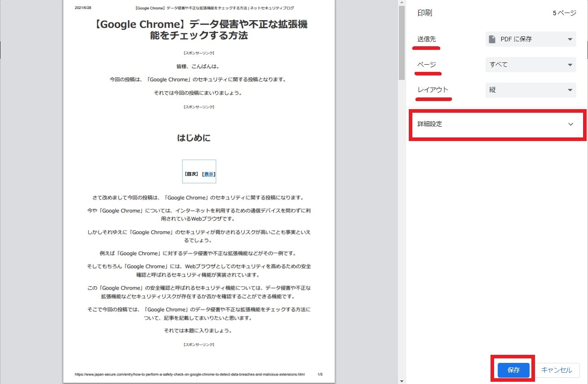Click the キャンセル button

coord(557,370)
